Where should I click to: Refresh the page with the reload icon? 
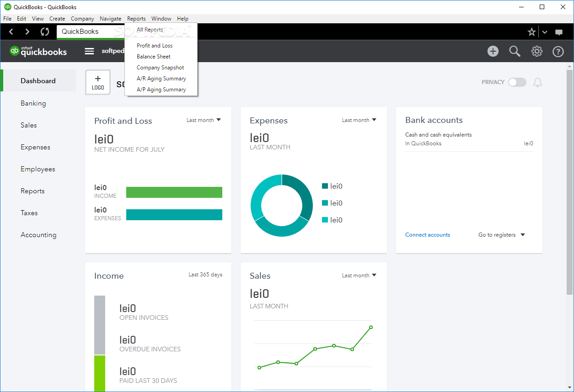pos(44,32)
